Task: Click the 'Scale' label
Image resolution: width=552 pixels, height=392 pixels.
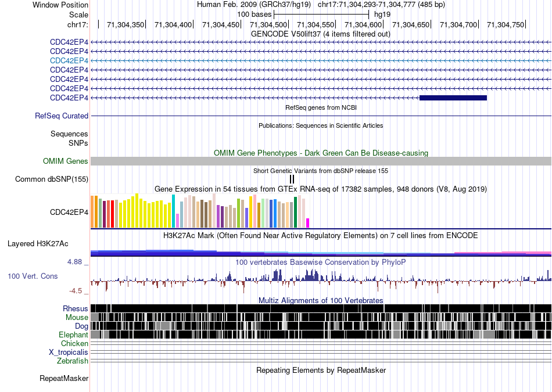Action: [x=78, y=15]
